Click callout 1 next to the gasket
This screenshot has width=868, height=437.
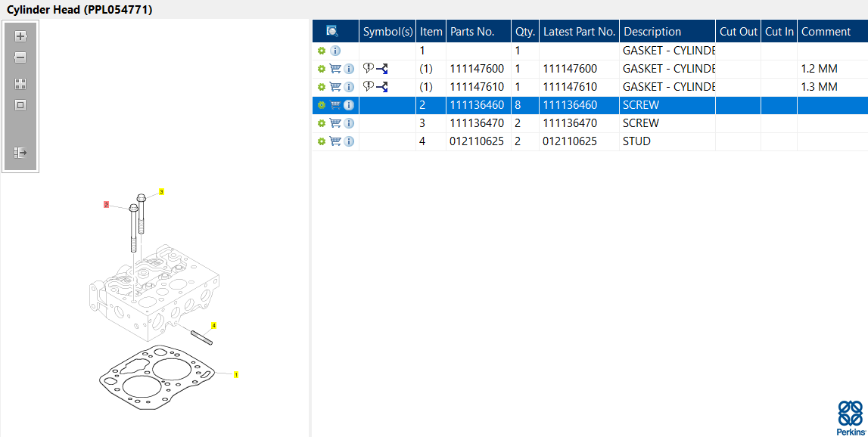point(236,375)
